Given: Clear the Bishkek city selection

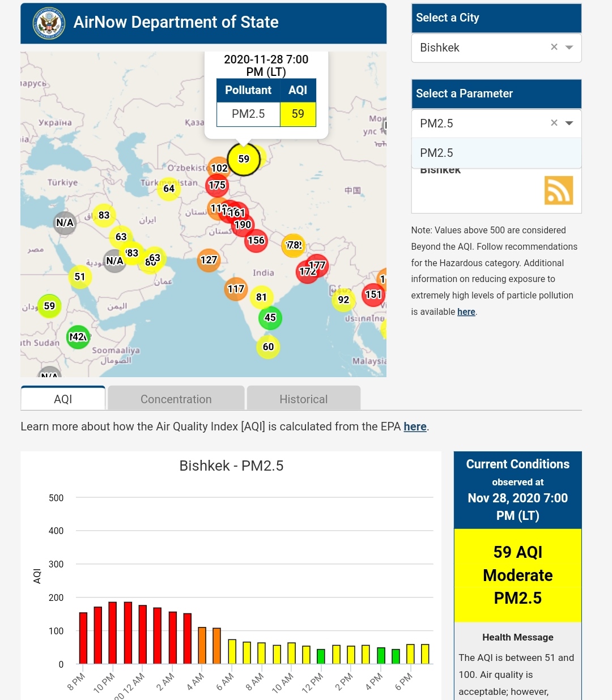Looking at the screenshot, I should point(554,47).
